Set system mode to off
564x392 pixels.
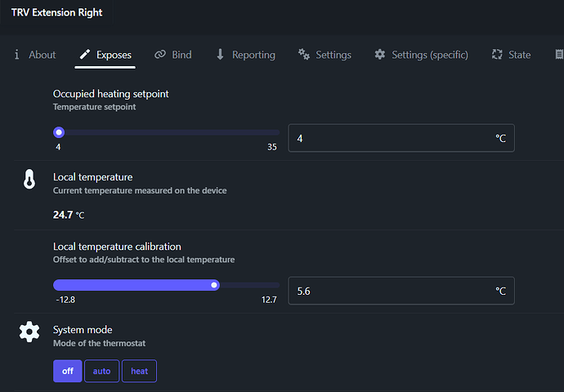[68, 371]
